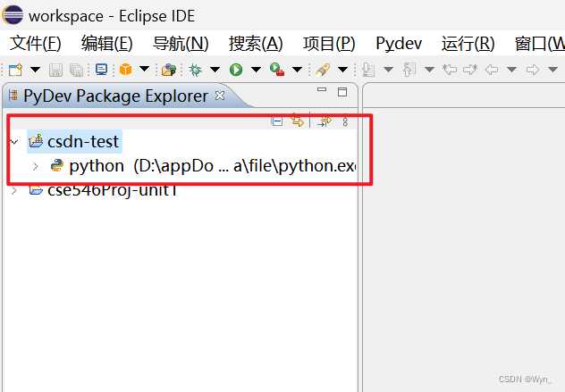Click the External Tools brush icon

pyautogui.click(x=323, y=70)
